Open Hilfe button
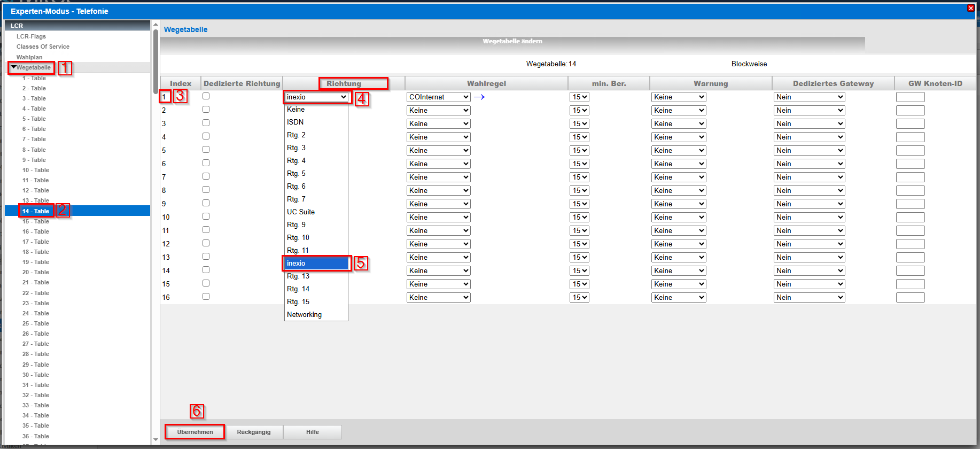The image size is (980, 449). [x=313, y=432]
